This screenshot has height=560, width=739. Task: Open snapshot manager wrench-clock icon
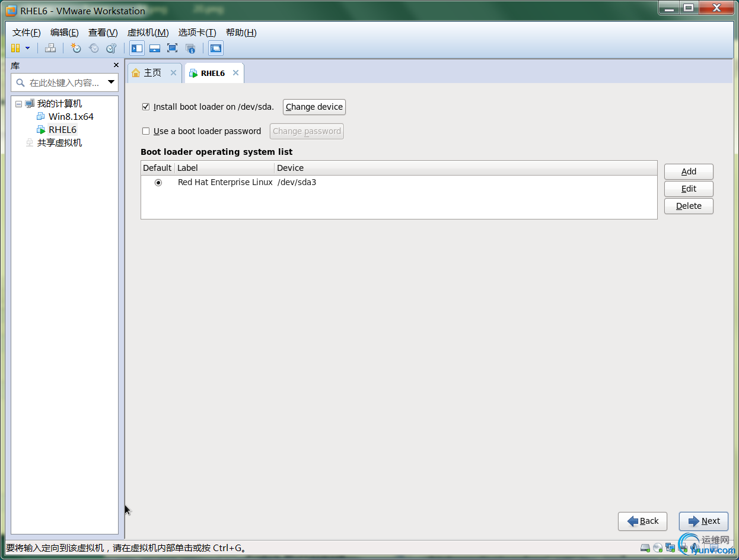coord(112,48)
